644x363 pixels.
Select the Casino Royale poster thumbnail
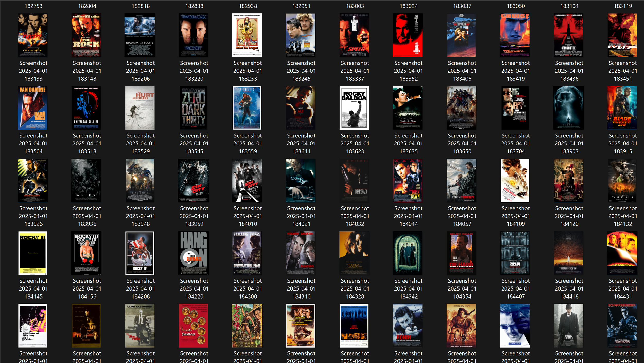coord(301,180)
